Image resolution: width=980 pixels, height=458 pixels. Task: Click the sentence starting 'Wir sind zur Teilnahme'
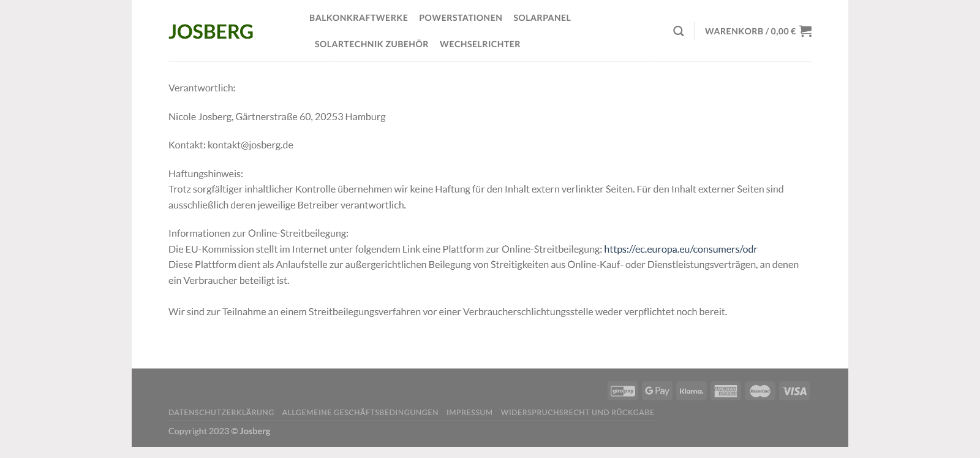point(448,311)
